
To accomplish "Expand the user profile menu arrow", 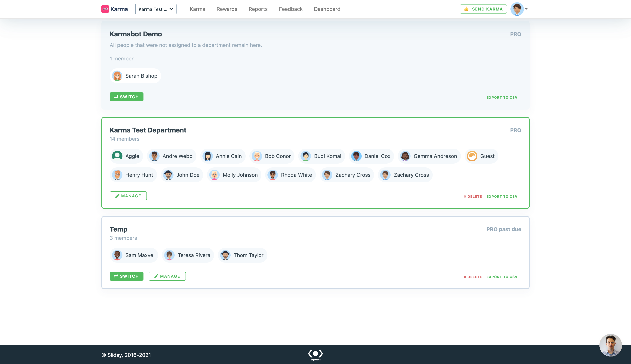I will pyautogui.click(x=526, y=9).
